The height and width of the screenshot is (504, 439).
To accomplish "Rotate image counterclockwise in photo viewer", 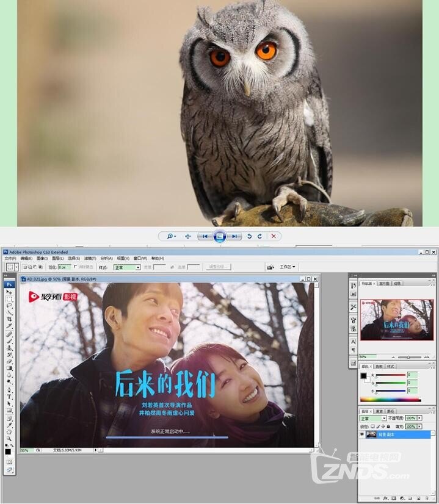I will [249, 236].
